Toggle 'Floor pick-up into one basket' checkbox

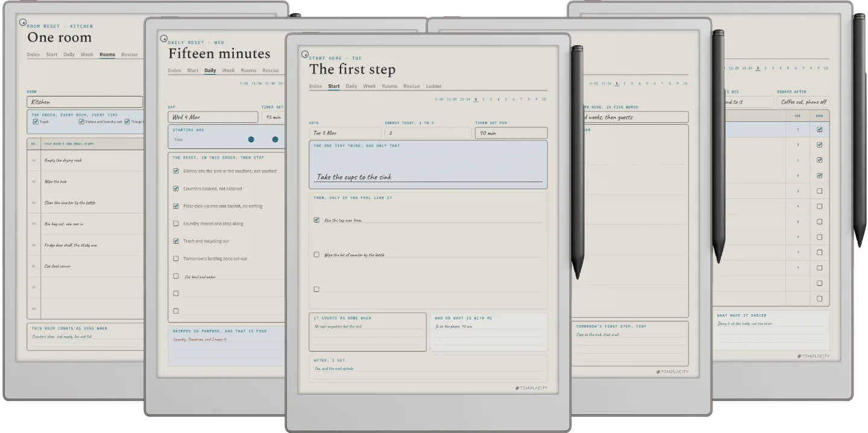coord(175,206)
